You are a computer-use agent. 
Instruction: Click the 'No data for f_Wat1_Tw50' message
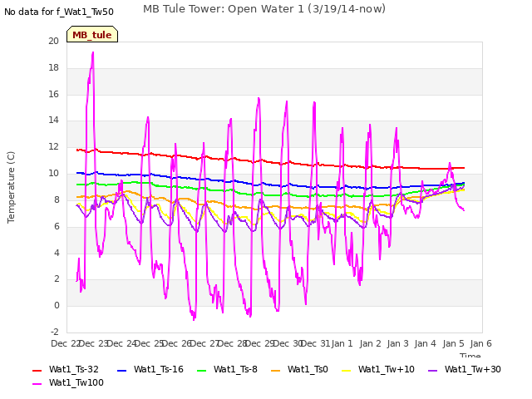[59, 12]
